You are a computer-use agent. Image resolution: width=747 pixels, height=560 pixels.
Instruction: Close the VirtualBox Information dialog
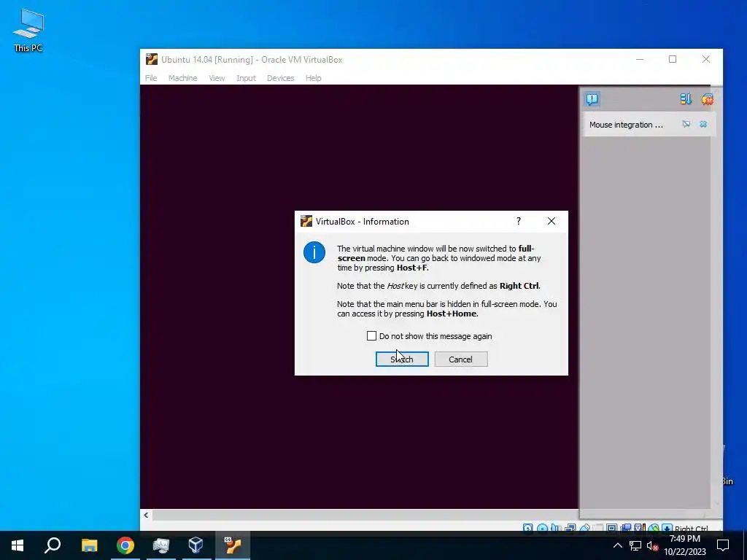pos(551,221)
